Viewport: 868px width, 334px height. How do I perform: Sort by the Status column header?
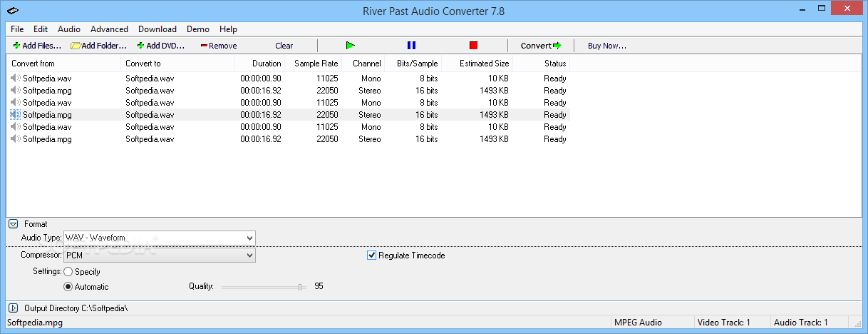click(541, 64)
